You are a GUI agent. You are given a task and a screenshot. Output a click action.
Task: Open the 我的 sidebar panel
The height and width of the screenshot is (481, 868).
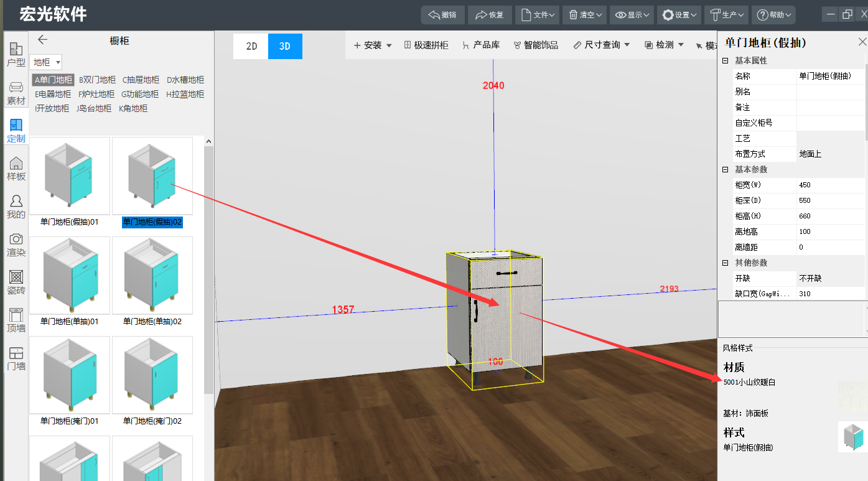(16, 207)
